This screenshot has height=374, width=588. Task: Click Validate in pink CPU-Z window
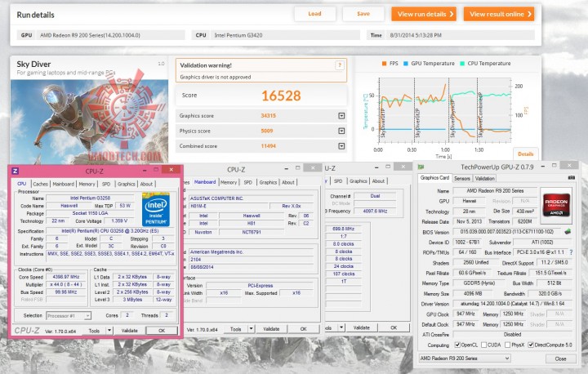(x=129, y=331)
